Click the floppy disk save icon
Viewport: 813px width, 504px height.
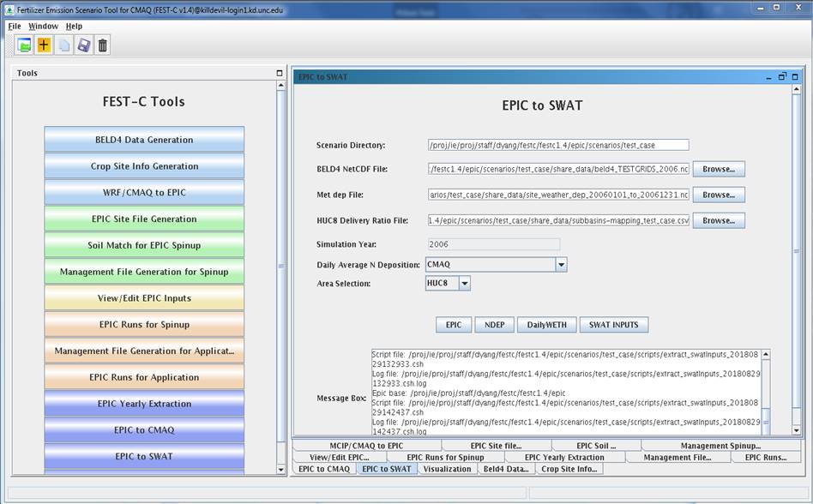tap(83, 45)
